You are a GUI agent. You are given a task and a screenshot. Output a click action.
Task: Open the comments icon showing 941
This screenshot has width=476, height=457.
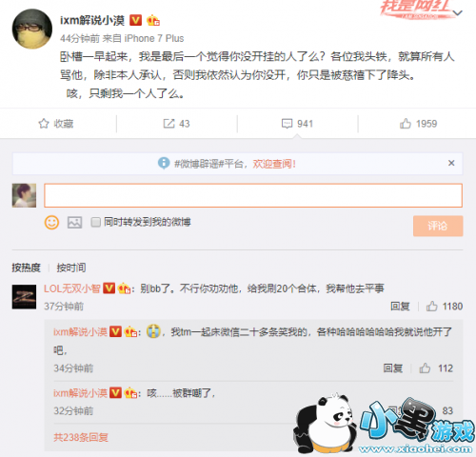[287, 124]
